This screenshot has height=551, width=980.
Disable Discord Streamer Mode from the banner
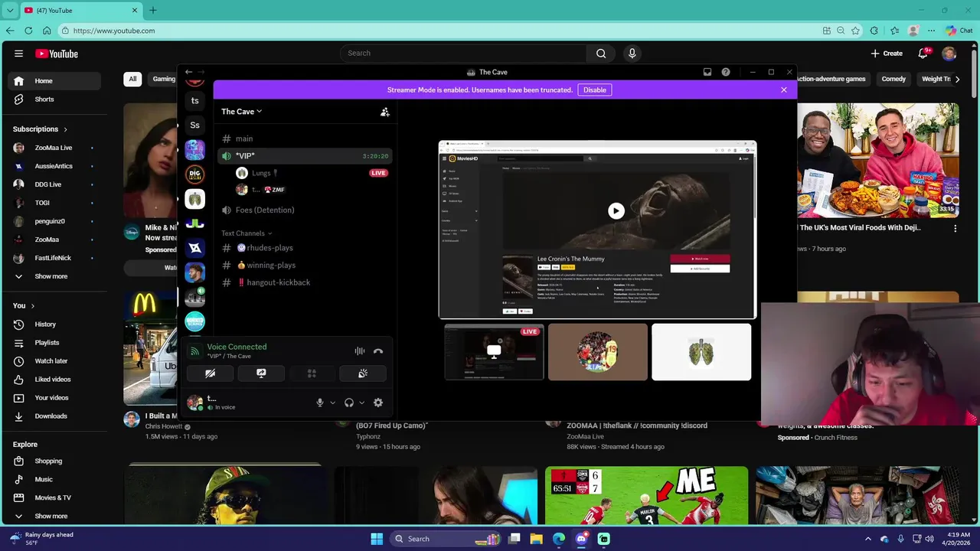pyautogui.click(x=594, y=90)
